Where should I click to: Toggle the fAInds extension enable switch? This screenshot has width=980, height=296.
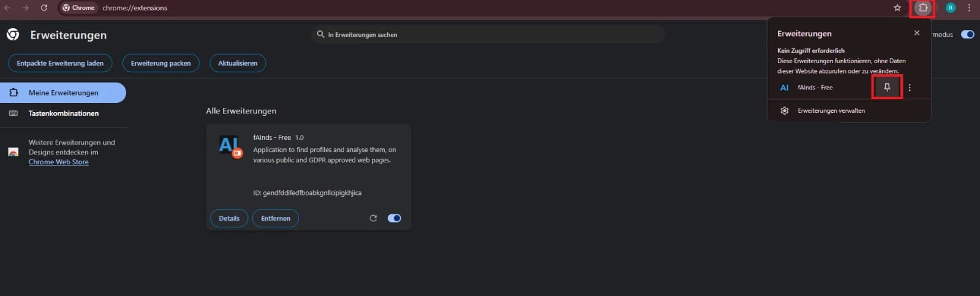[x=394, y=218]
